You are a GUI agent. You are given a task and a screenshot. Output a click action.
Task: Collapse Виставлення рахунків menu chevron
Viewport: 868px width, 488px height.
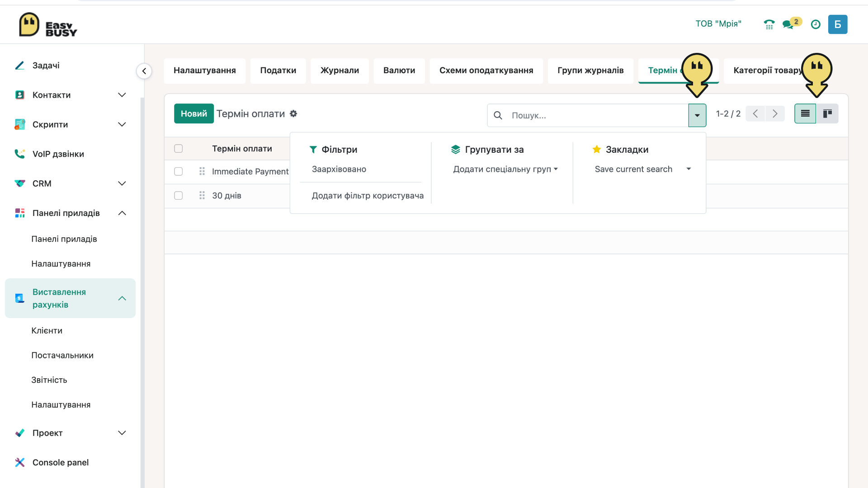(122, 298)
